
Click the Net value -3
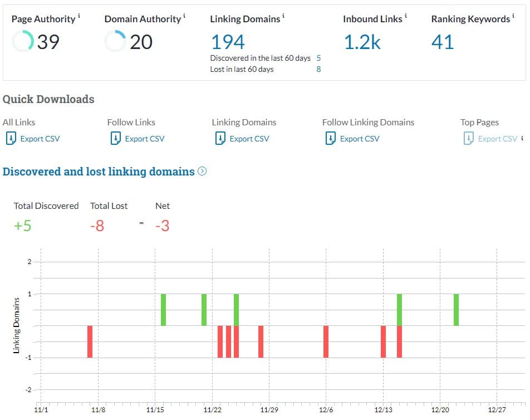[162, 226]
